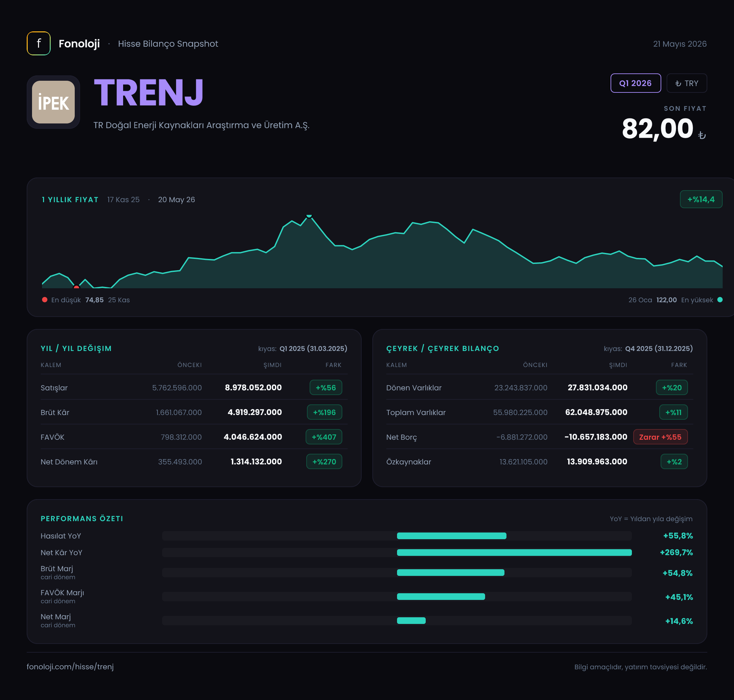734x700 pixels.
Task: Click the red lowest-price marker on chart
Action: 76,287
